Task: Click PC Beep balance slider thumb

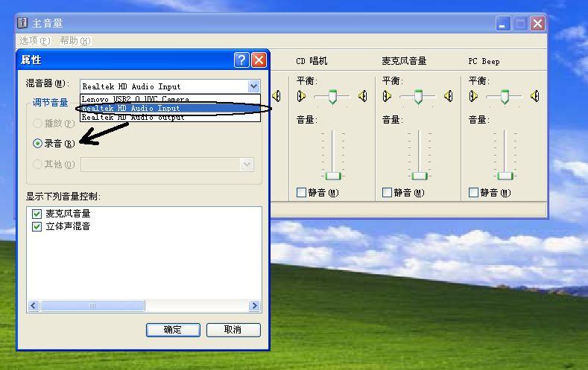Action: pos(505,96)
